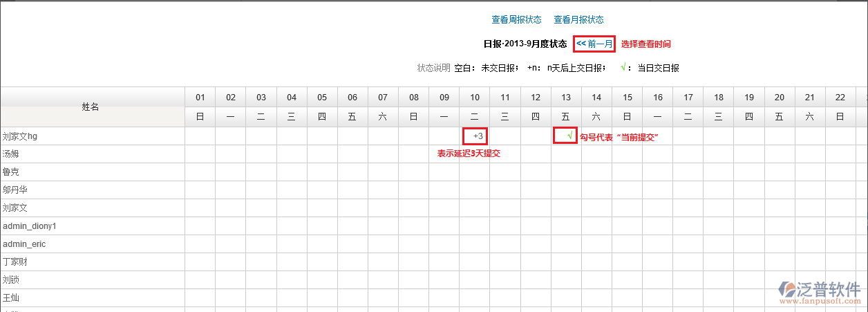
Task: Open the 查看周报状态 link
Action: (516, 19)
